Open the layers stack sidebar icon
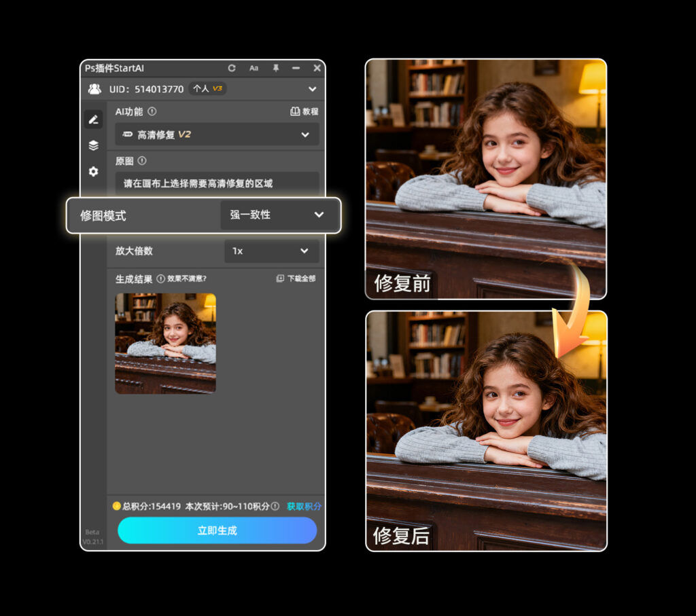The height and width of the screenshot is (616, 696). pos(93,145)
